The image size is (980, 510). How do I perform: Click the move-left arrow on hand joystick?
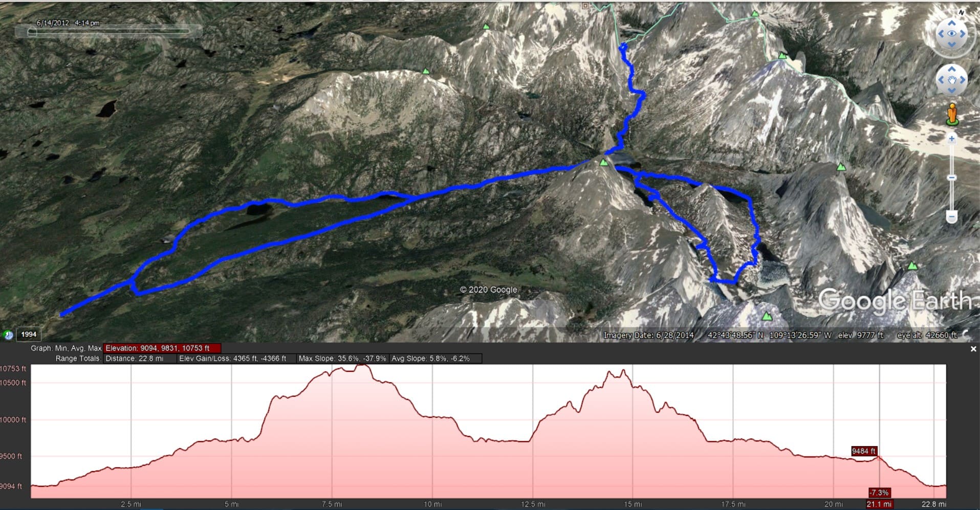point(941,80)
